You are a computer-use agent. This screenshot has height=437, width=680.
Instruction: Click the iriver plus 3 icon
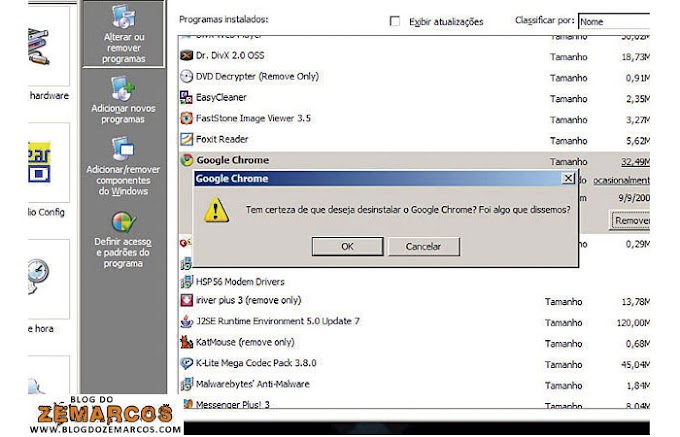[x=186, y=300]
